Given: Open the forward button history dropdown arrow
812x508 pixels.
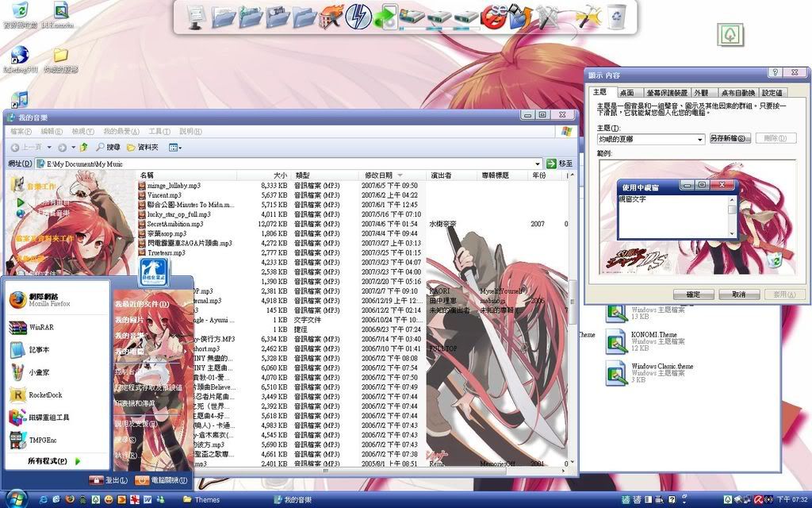Looking at the screenshot, I should click(73, 148).
